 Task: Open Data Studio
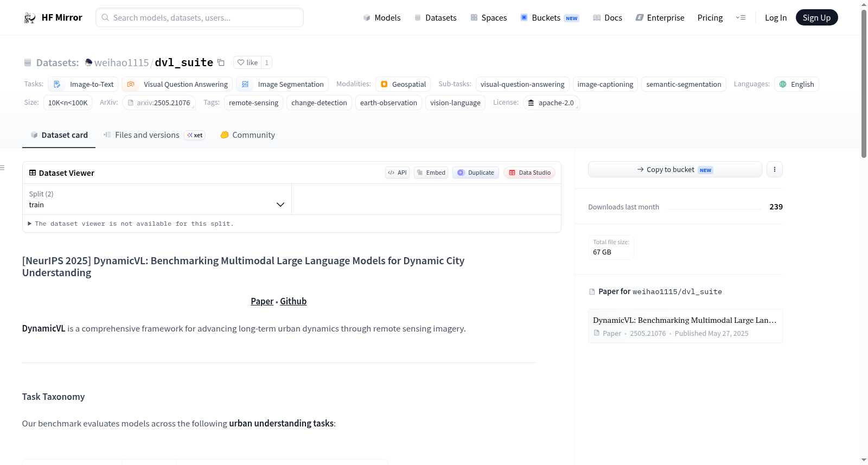(529, 173)
